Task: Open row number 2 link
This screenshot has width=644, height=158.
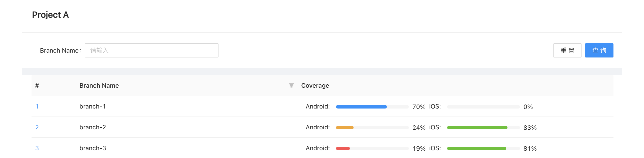Action: (37, 127)
